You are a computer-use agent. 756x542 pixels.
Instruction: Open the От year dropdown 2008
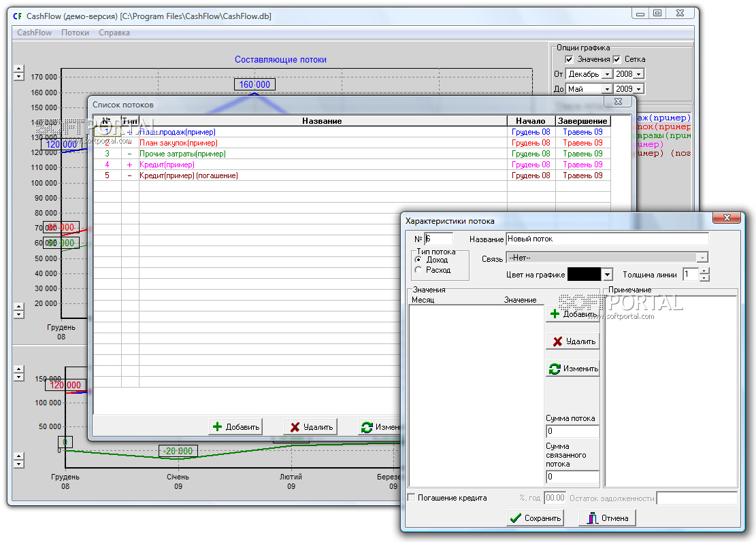(x=639, y=74)
